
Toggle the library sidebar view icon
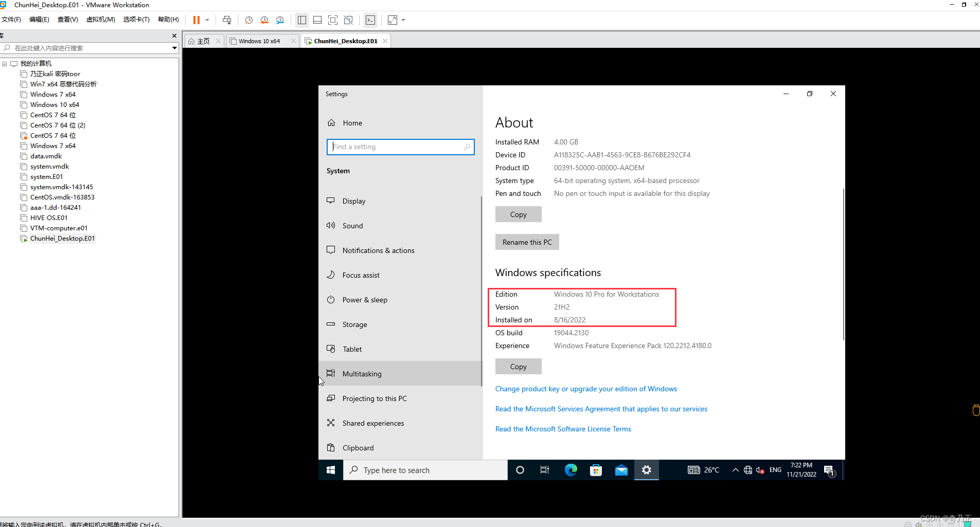click(x=302, y=20)
